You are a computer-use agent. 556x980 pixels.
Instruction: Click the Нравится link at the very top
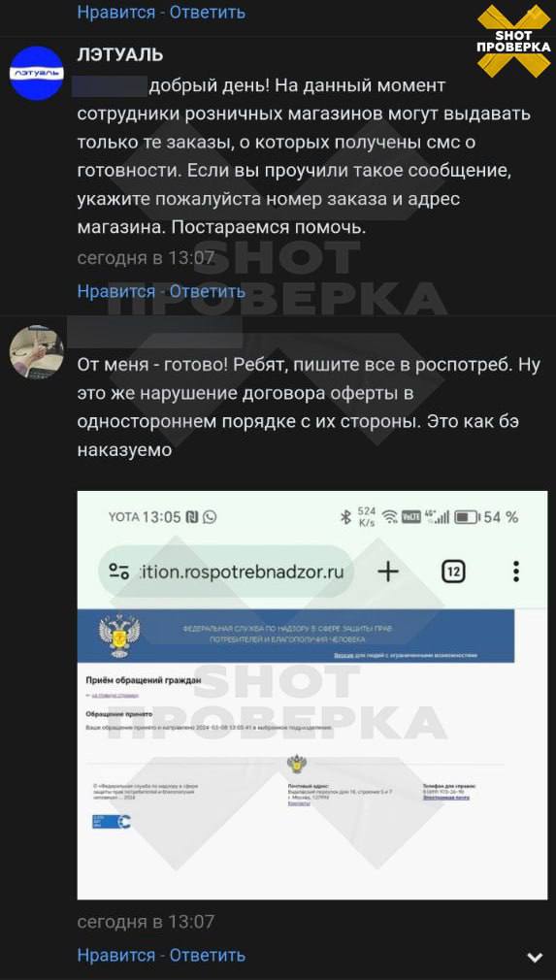tap(116, 12)
